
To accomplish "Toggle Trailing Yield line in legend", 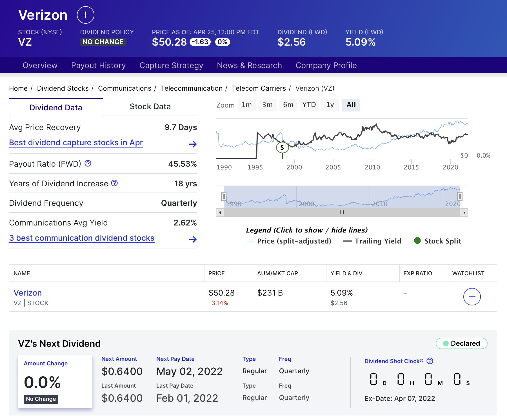I will pos(372,241).
